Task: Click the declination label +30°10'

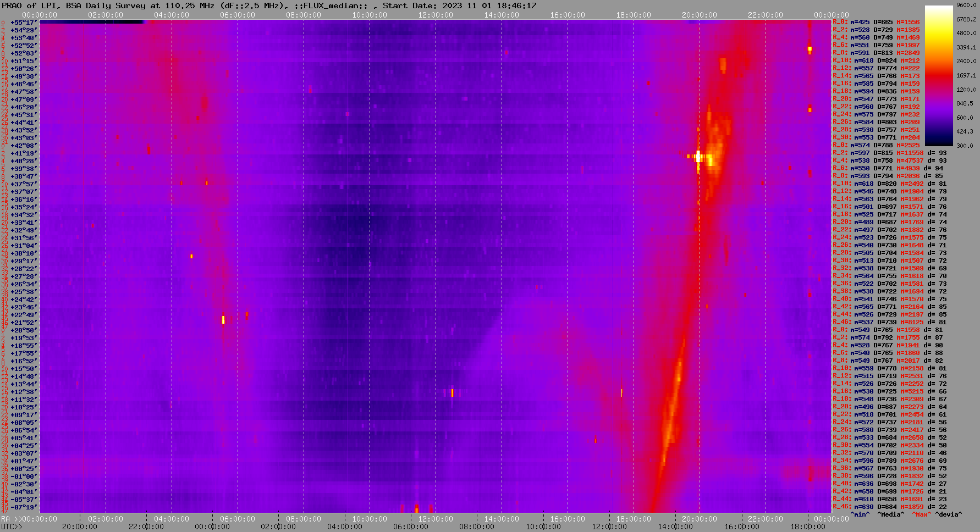Action: [x=24, y=253]
